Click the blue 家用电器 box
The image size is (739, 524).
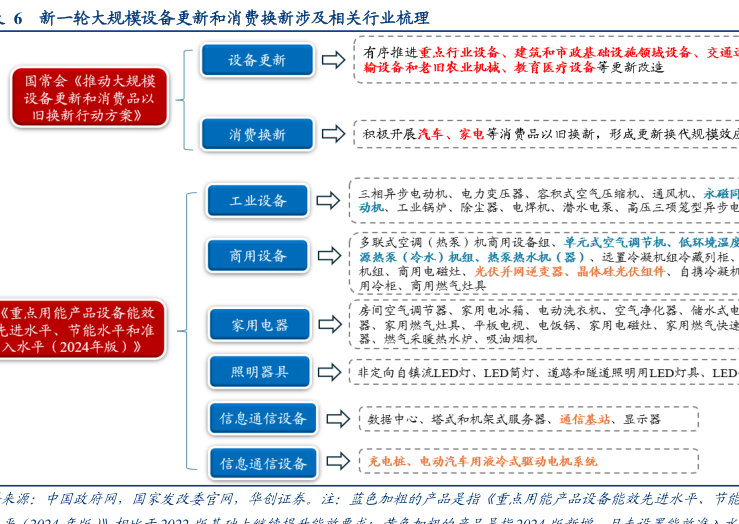[259, 325]
